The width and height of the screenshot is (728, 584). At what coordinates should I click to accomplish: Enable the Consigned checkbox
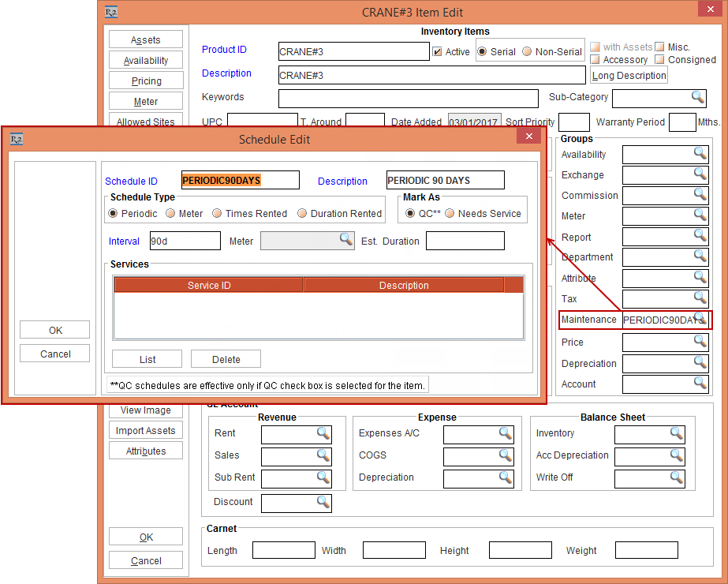(x=661, y=60)
